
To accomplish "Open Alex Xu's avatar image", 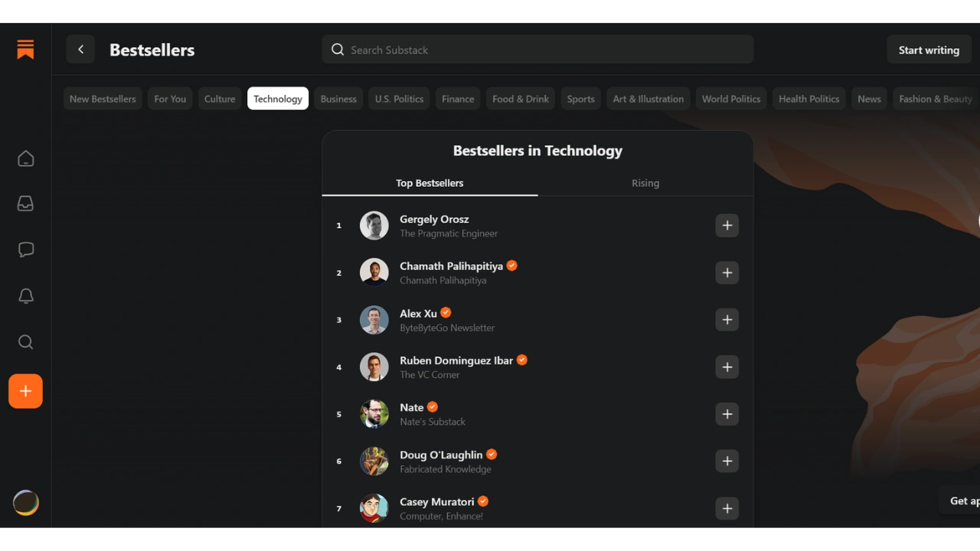I will click(x=374, y=320).
